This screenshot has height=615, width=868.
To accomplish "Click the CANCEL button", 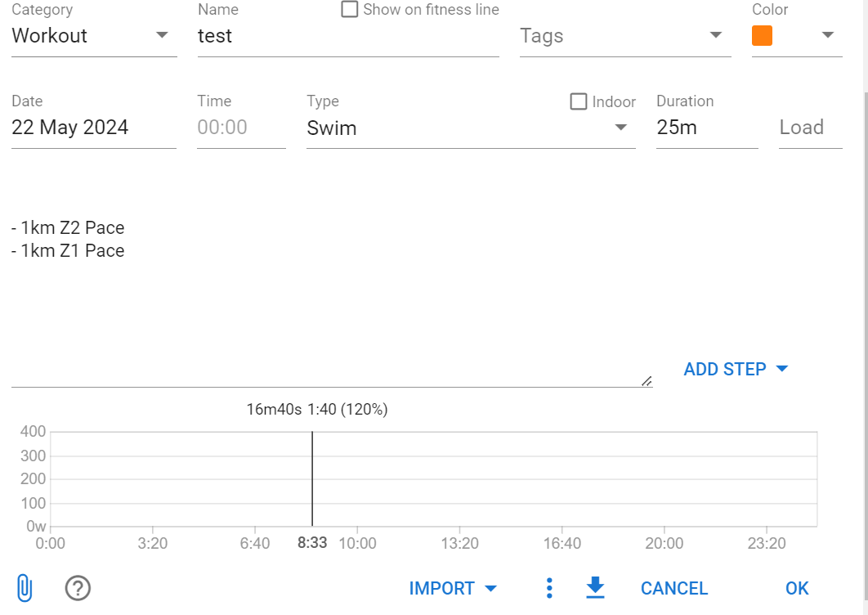I will (673, 588).
